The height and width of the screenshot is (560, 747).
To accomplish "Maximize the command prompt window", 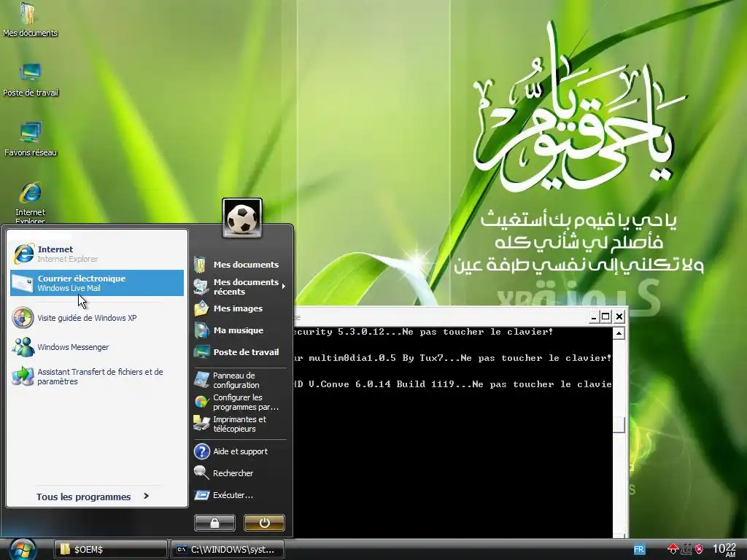I will [x=605, y=316].
